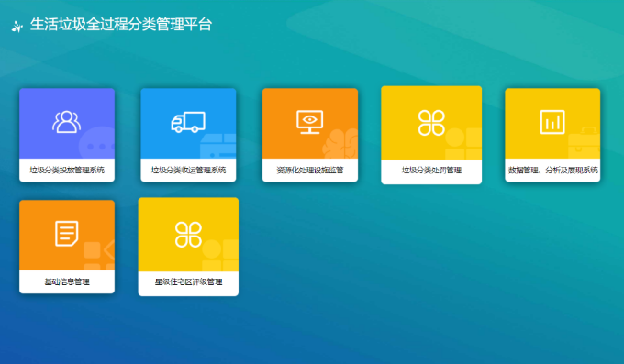Click the document icon above 基础信息管理
The width and height of the screenshot is (624, 364).
66,234
